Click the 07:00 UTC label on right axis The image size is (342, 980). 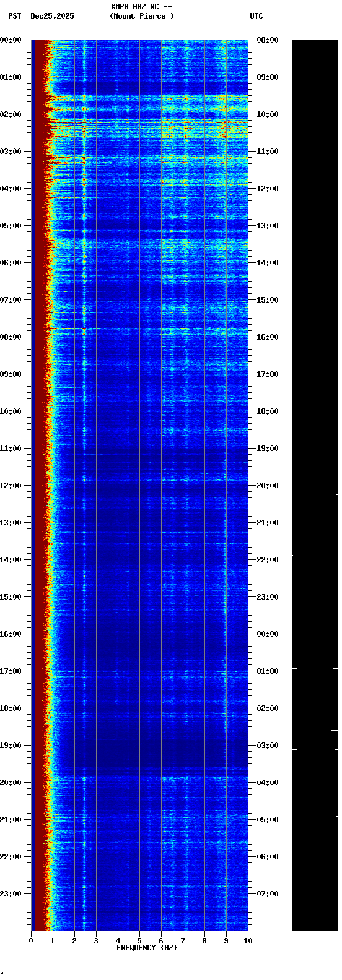coord(268,894)
